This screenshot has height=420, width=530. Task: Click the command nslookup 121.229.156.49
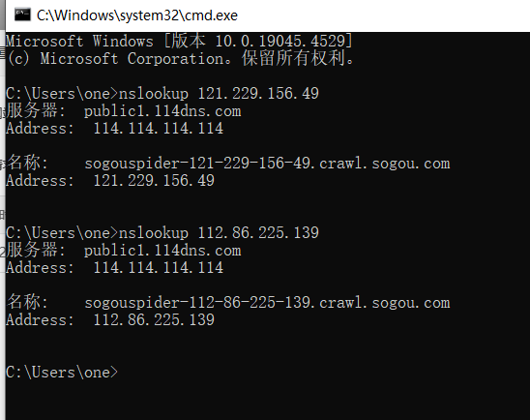coord(219,93)
